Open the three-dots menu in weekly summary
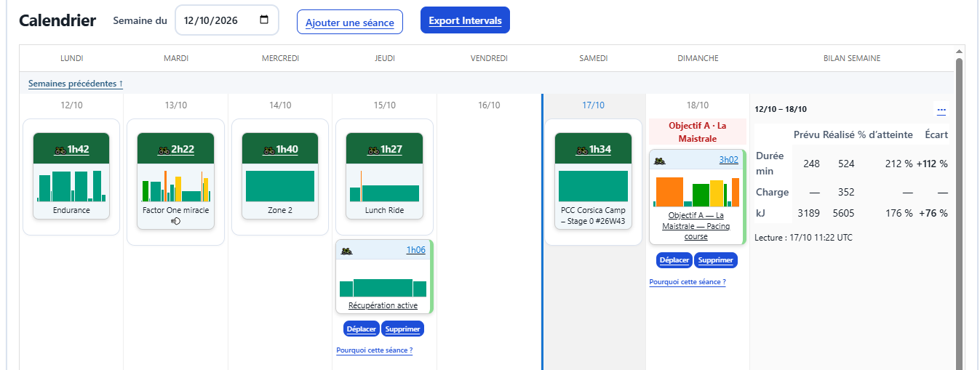The height and width of the screenshot is (370, 980). point(941,110)
